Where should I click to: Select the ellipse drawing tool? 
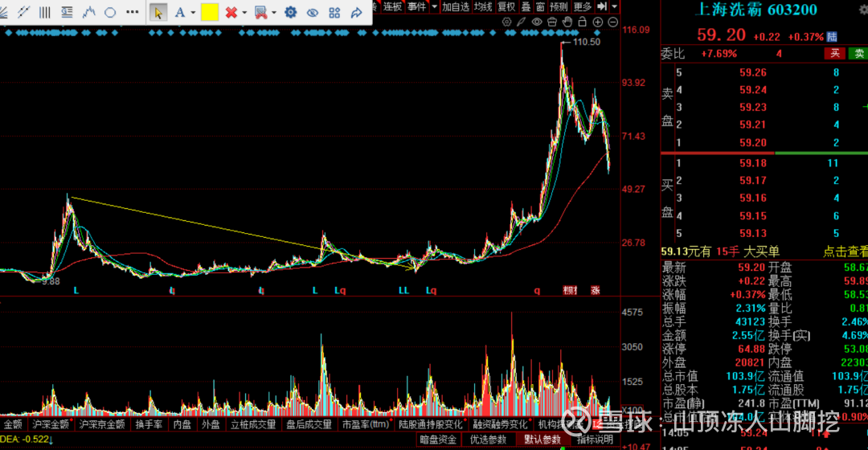(x=110, y=11)
